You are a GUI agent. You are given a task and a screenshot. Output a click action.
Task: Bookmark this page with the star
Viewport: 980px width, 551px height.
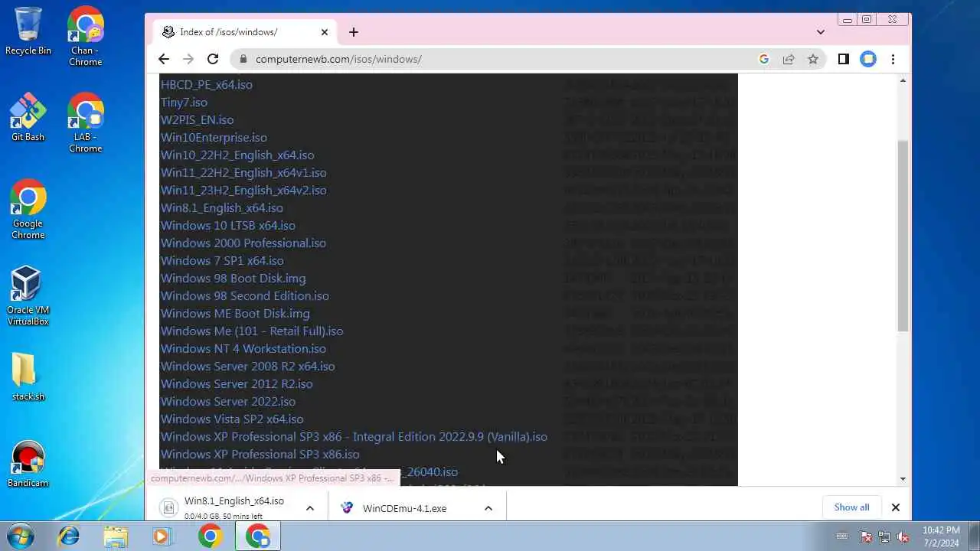813,59
